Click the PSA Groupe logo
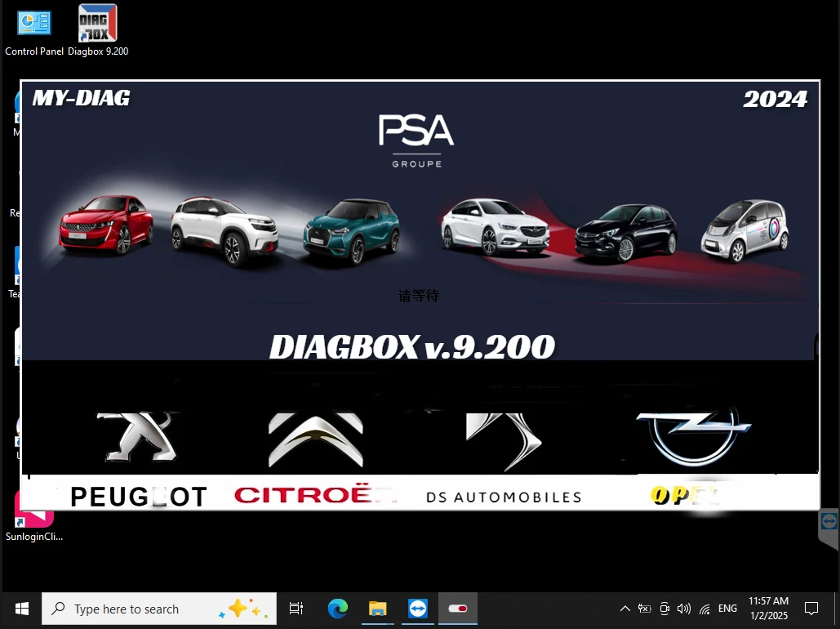Screen dimensions: 840x629 416,141
